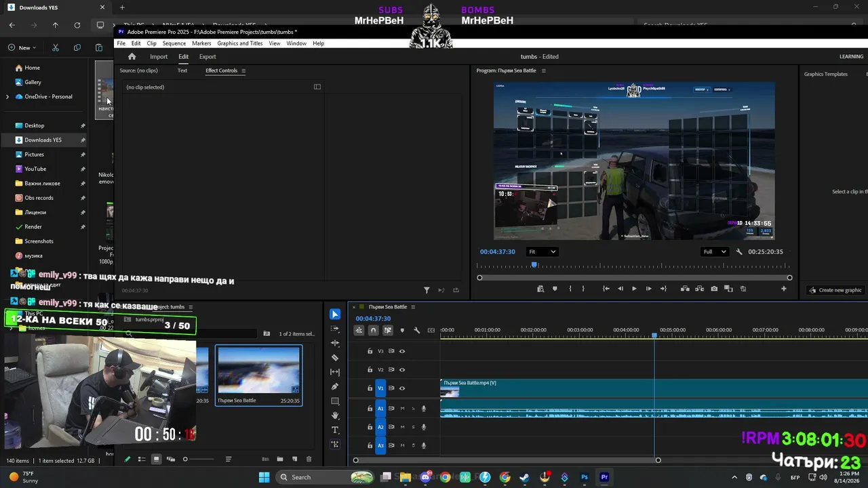
Task: Solo audio track A2
Action: pos(413,427)
